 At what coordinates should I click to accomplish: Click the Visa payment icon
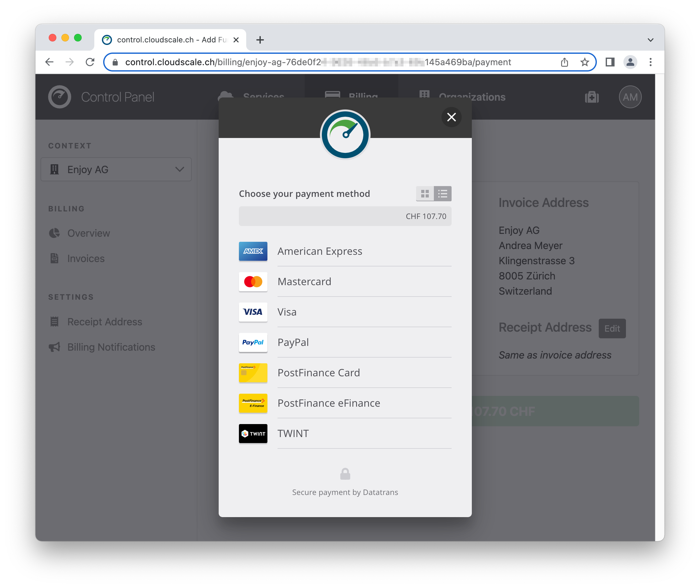253,311
